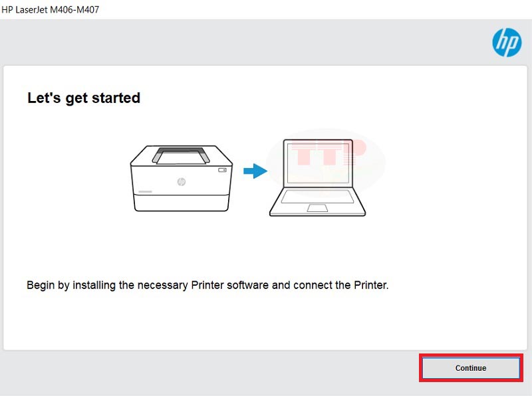Click the Continue button
The height and width of the screenshot is (396, 532).
[x=471, y=368]
